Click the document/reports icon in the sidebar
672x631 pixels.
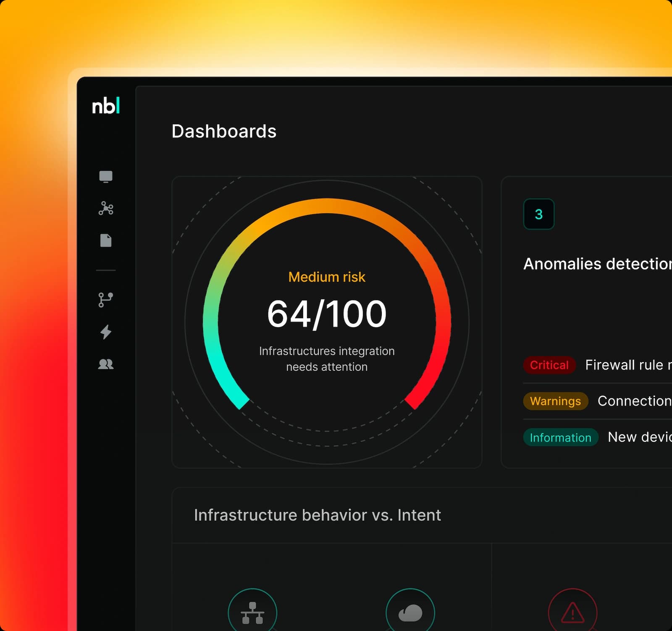pyautogui.click(x=106, y=240)
